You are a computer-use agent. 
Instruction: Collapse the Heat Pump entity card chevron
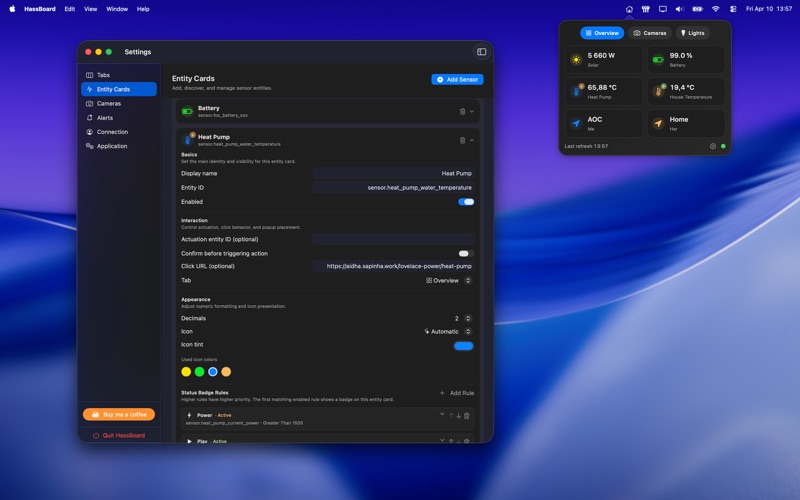(x=472, y=140)
